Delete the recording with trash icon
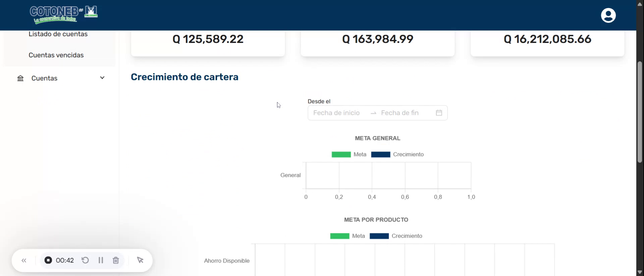This screenshot has width=644, height=276. (116, 260)
